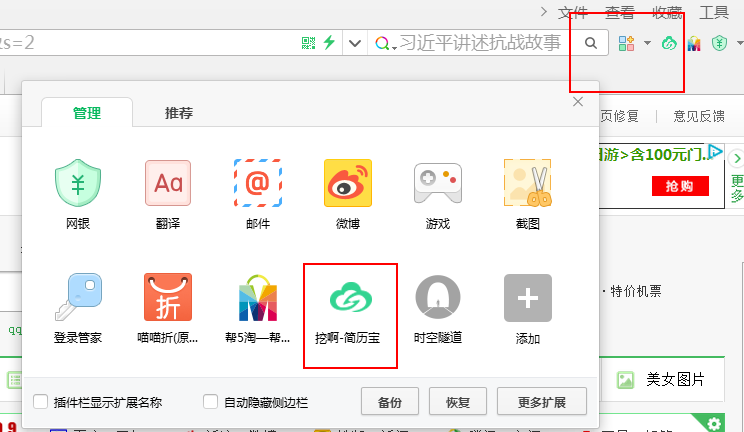Click the search box magnifier button
744x432 pixels.
pos(591,43)
